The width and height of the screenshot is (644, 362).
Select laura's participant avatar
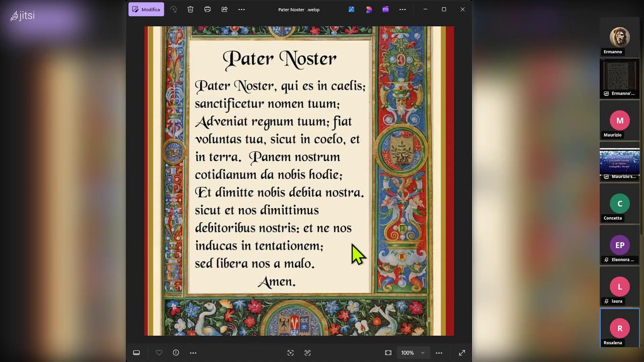point(620,287)
